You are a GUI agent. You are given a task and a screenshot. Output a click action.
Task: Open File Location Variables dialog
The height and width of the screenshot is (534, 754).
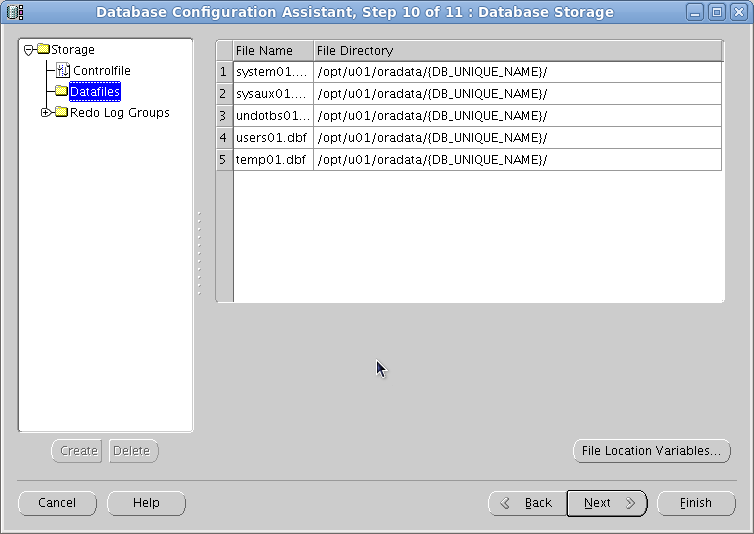click(x=652, y=451)
